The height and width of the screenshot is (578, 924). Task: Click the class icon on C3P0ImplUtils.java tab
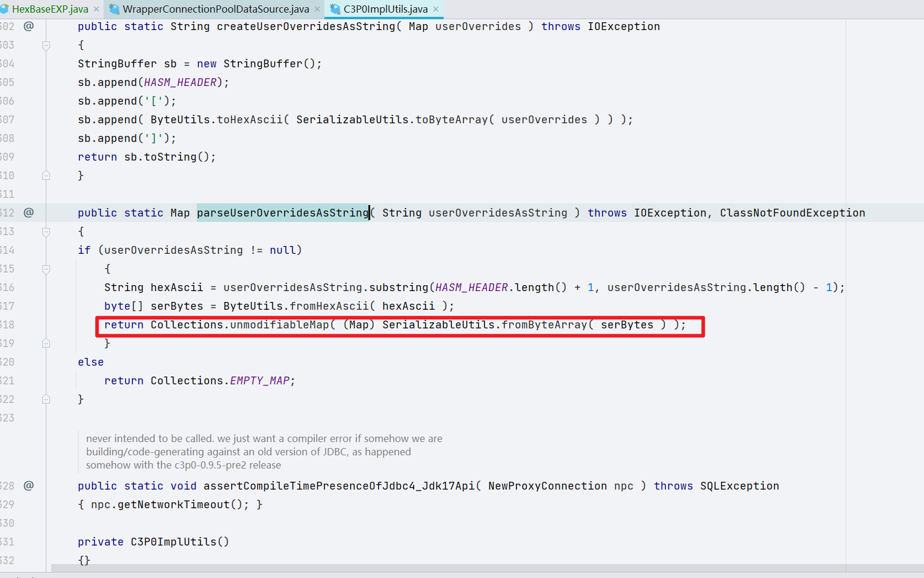click(336, 9)
